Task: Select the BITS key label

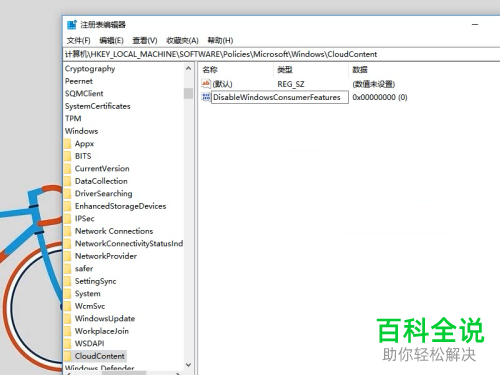Action: [83, 156]
